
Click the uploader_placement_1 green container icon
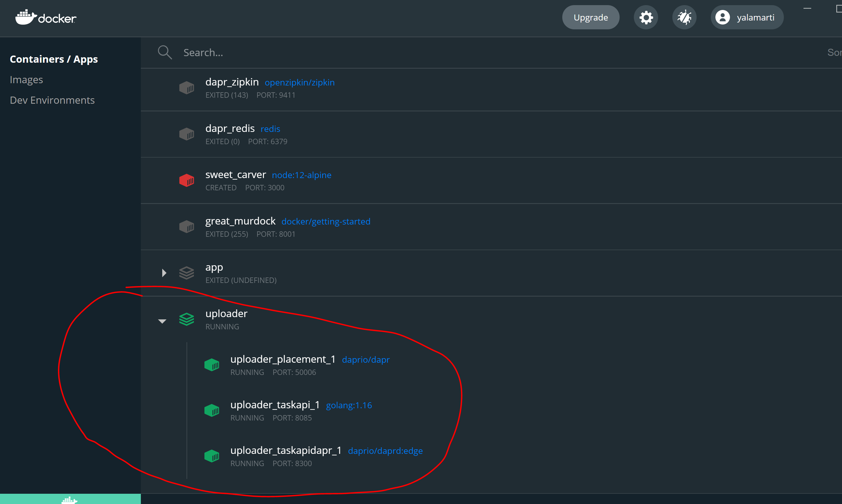click(212, 365)
